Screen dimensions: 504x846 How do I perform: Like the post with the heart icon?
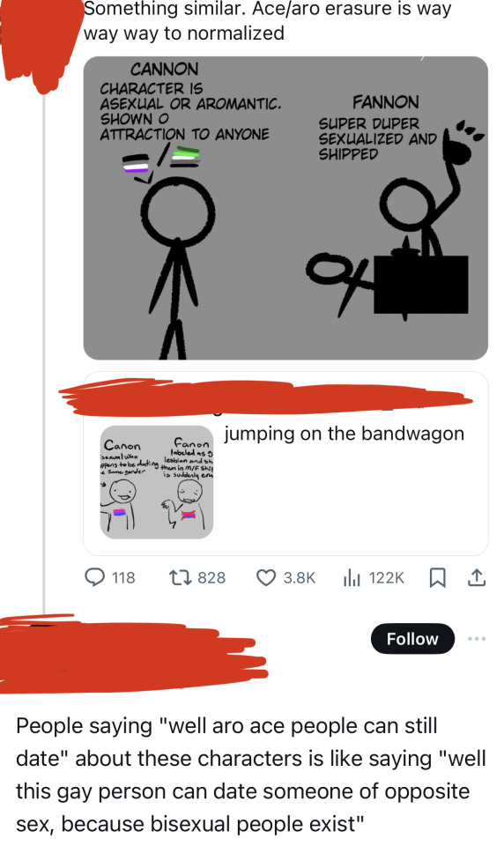265,578
